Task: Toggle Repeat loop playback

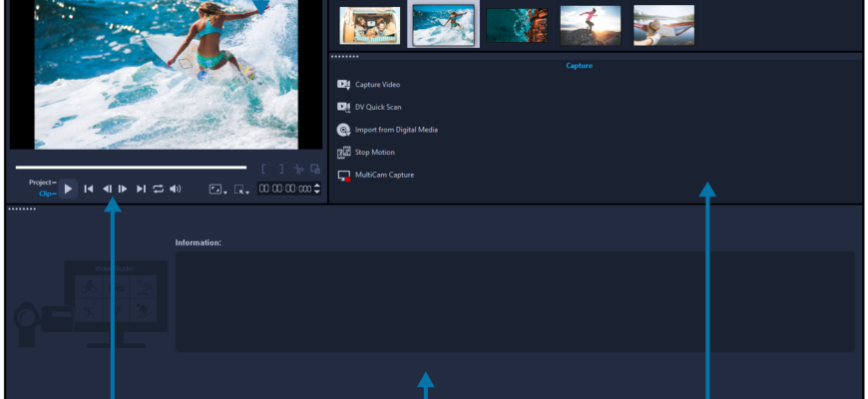Action: [x=159, y=189]
